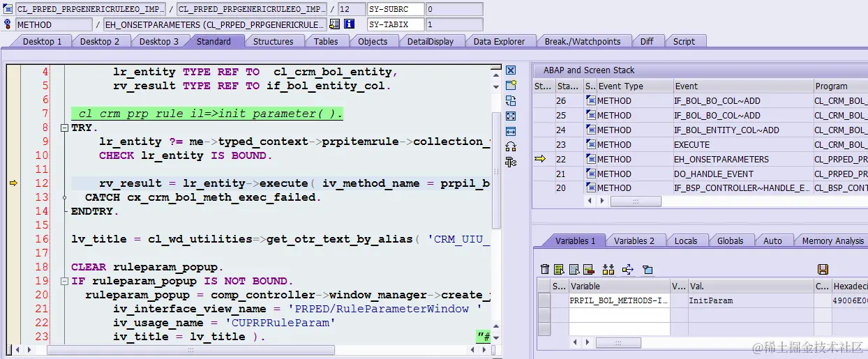Click the SY-SUBRC variable field
Viewport: 868px width, 359px height.
(396, 9)
